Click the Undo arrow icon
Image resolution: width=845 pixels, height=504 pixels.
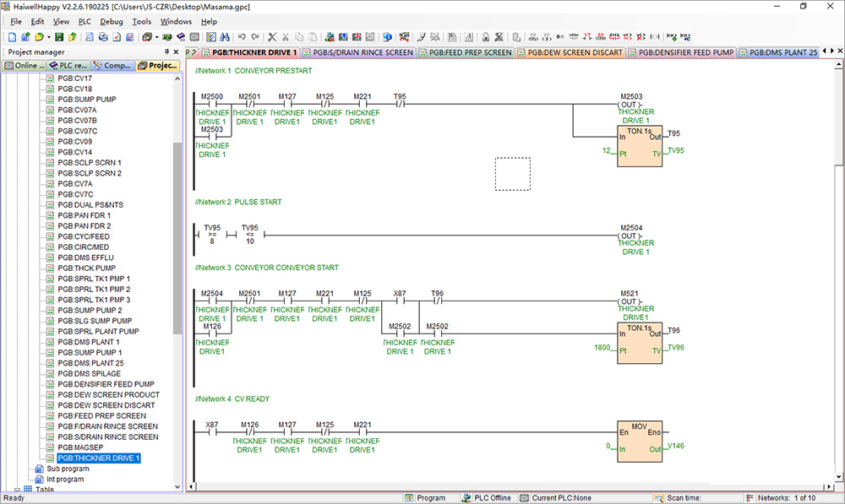click(242, 36)
